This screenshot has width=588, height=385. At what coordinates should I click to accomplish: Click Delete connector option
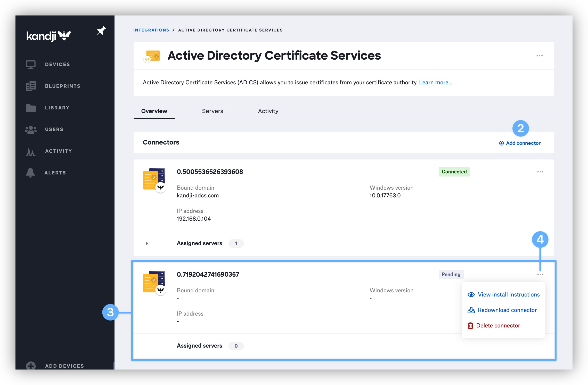498,326
